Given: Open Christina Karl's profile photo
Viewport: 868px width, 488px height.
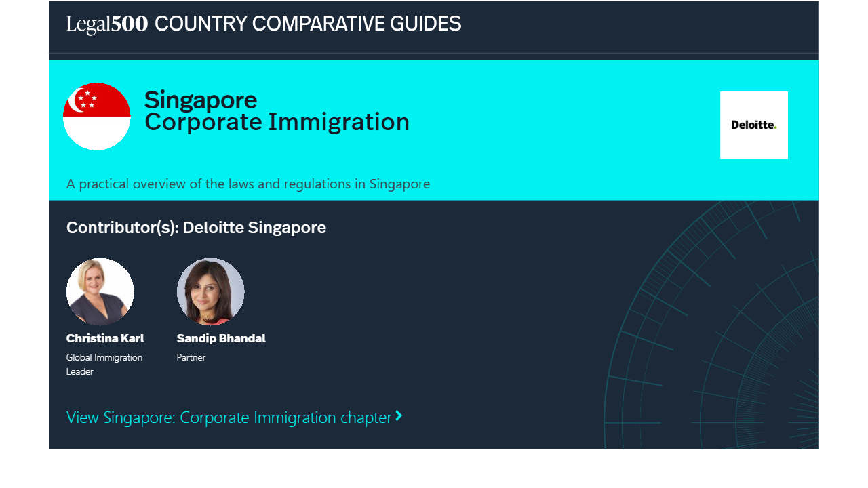Looking at the screenshot, I should pos(100,291).
